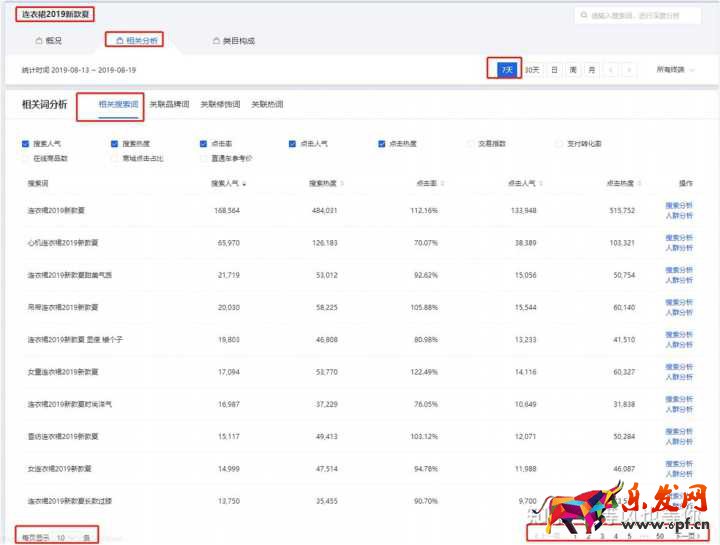Click the next period arrow icon

pos(631,70)
